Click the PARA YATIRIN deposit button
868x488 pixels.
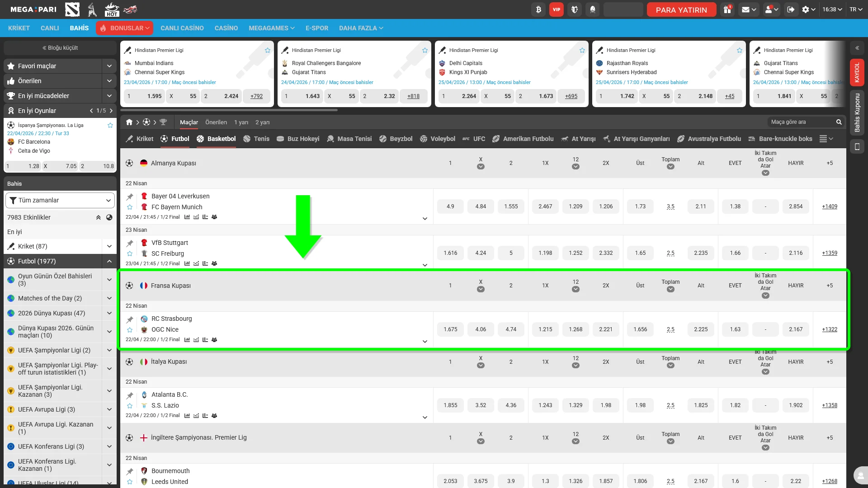[x=681, y=9]
